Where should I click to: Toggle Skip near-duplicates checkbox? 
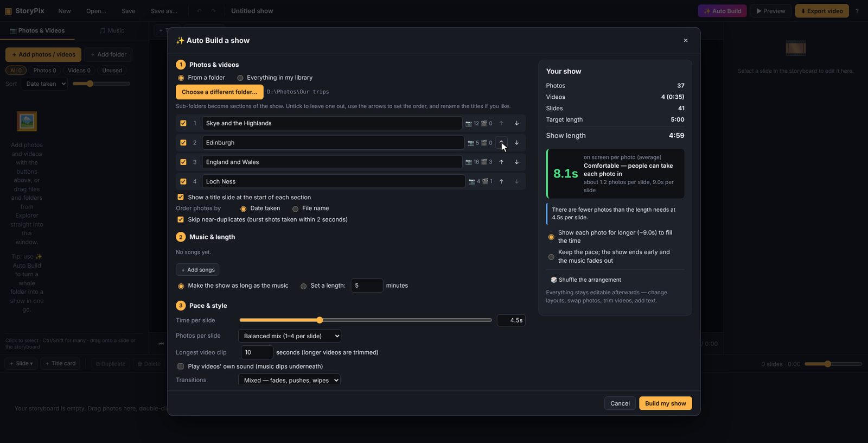pyautogui.click(x=181, y=219)
